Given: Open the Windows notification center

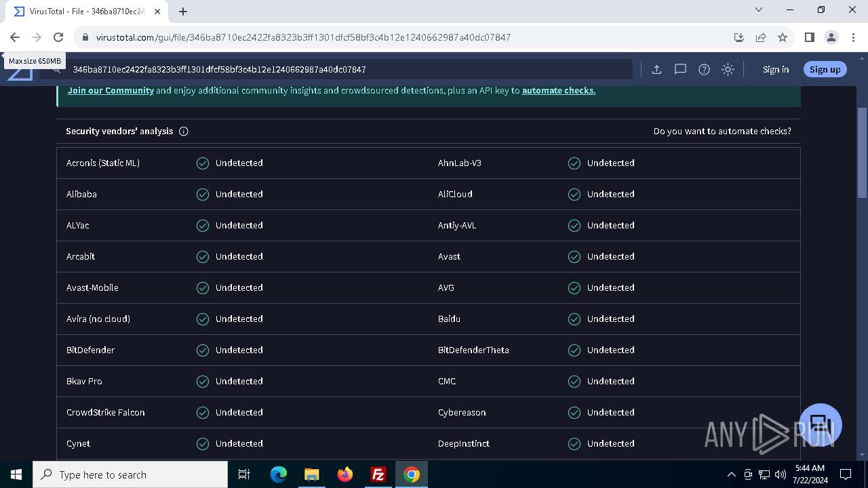Looking at the screenshot, I should 846,474.
